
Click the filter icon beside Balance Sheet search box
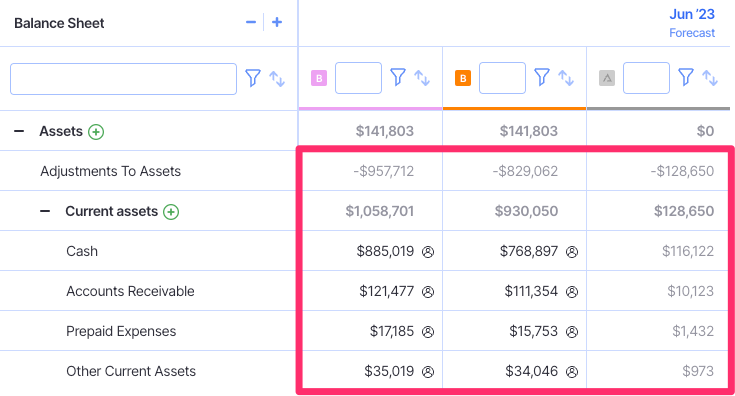[253, 78]
